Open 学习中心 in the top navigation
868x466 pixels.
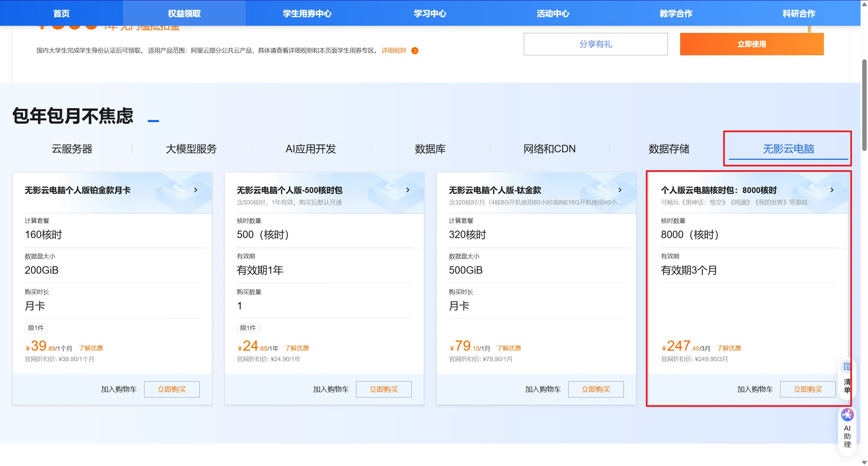pos(430,14)
